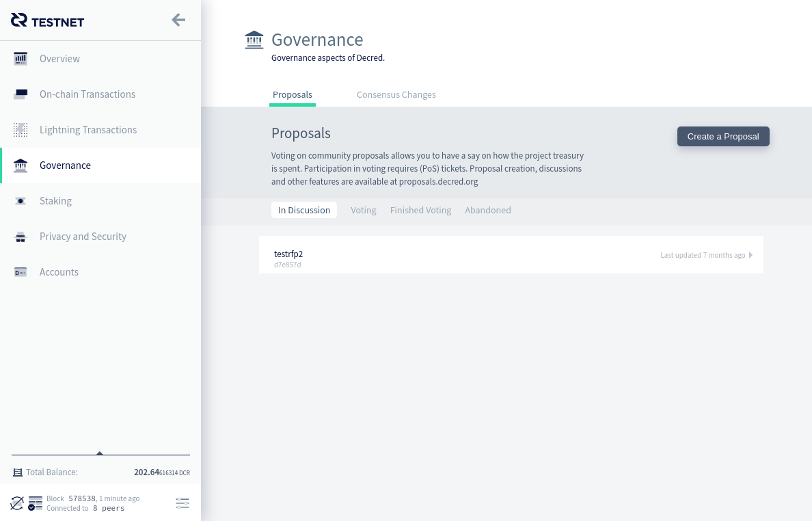Viewport: 812px width, 521px height.
Task: Switch to Consensus Changes tab
Action: click(x=396, y=95)
